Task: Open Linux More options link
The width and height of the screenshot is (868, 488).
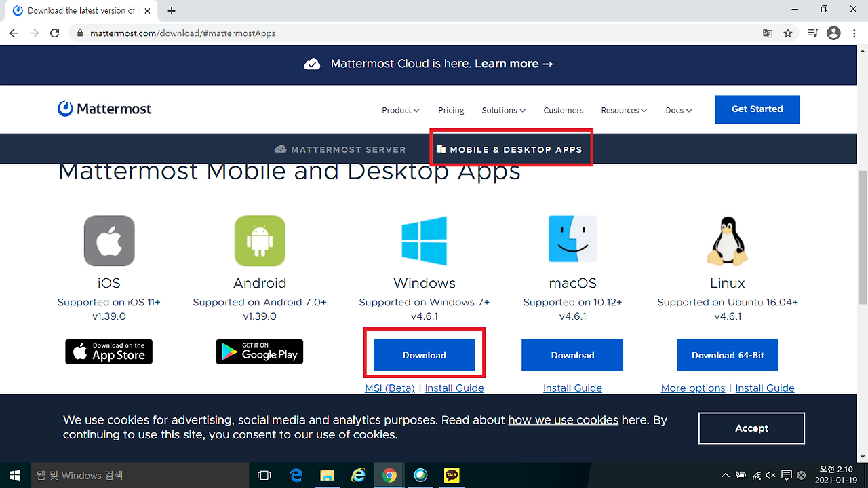Action: click(x=693, y=388)
